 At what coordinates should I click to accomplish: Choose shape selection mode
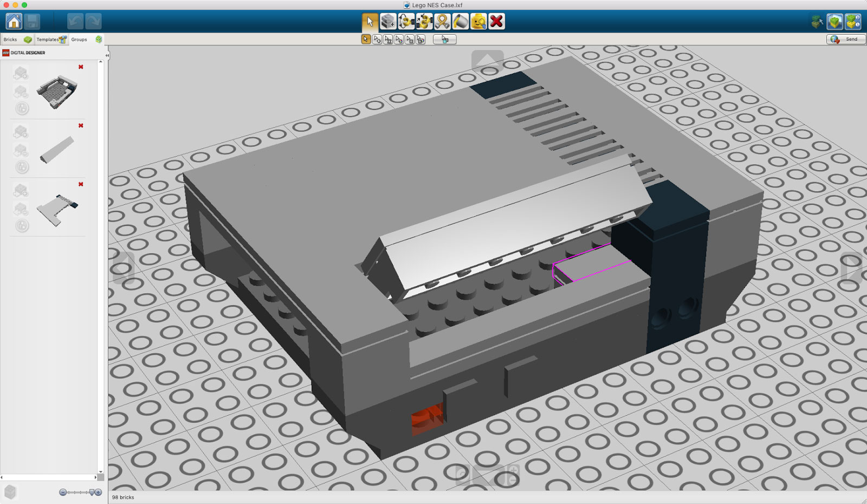point(410,39)
